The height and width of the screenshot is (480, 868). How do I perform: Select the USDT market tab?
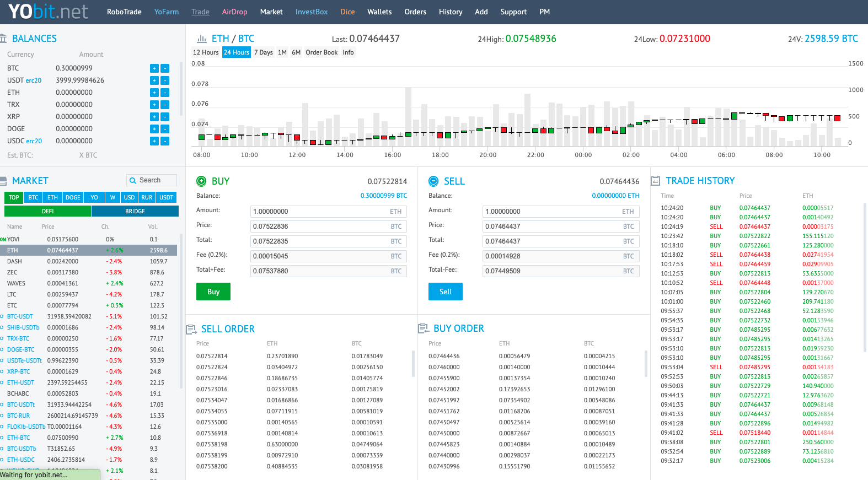click(x=167, y=197)
